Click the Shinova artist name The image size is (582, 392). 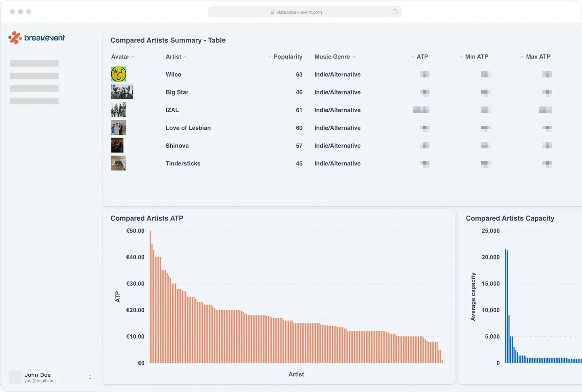(x=177, y=146)
